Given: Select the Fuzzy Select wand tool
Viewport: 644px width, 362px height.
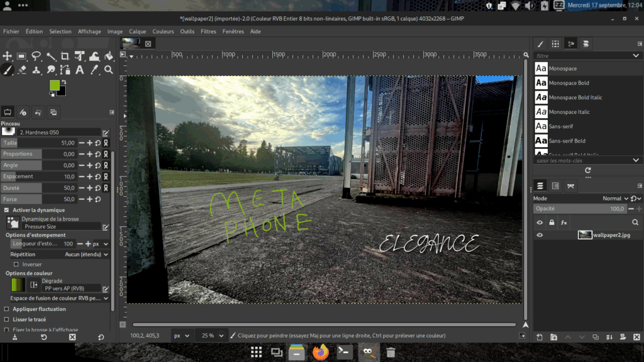Looking at the screenshot, I should click(x=51, y=56).
